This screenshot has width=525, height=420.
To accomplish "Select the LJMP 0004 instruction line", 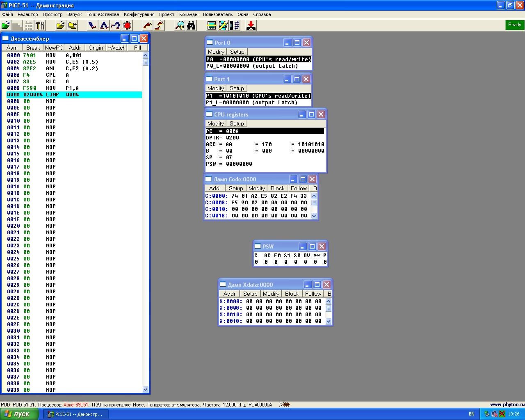I will point(74,95).
